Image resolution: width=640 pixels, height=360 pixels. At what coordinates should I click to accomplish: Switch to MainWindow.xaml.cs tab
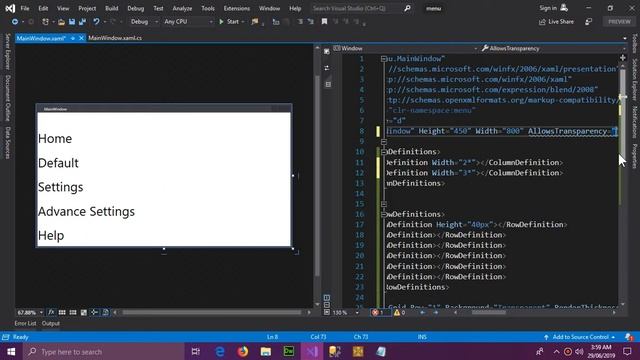[115, 38]
